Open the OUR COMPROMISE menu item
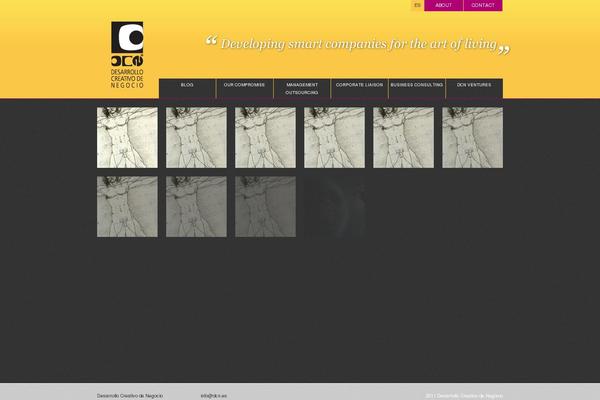 pos(245,88)
